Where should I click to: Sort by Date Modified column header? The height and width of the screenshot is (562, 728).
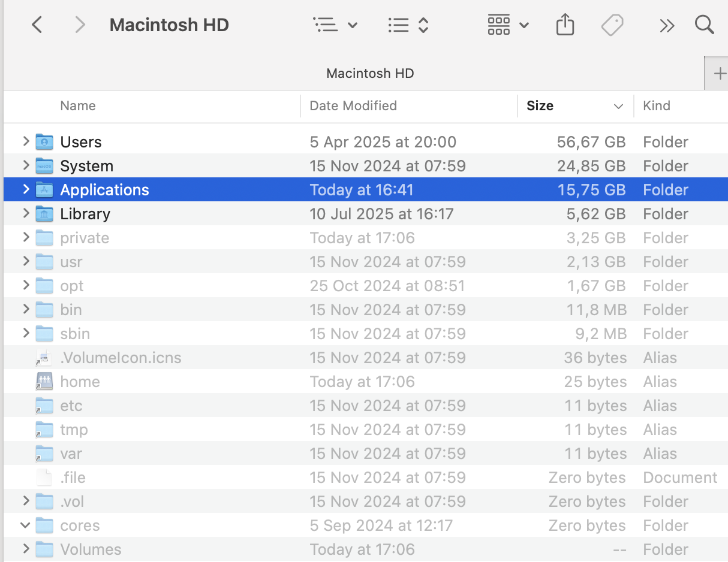click(353, 106)
